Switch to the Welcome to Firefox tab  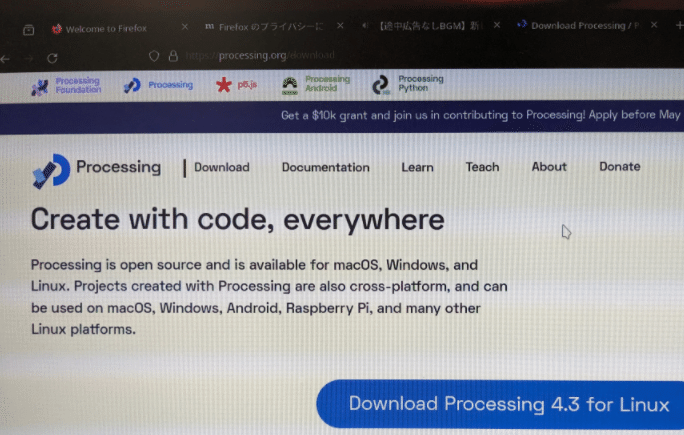coord(107,29)
